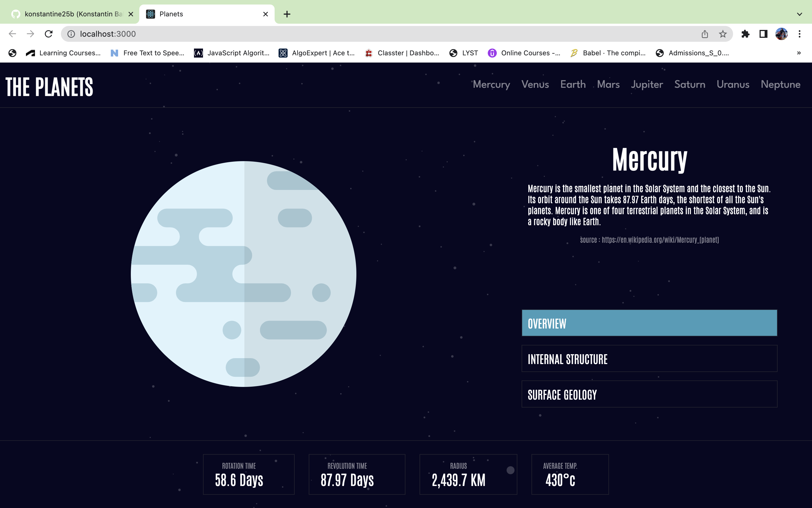Viewport: 812px width, 508px height.
Task: Select Venus in the planet navigation
Action: 535,84
